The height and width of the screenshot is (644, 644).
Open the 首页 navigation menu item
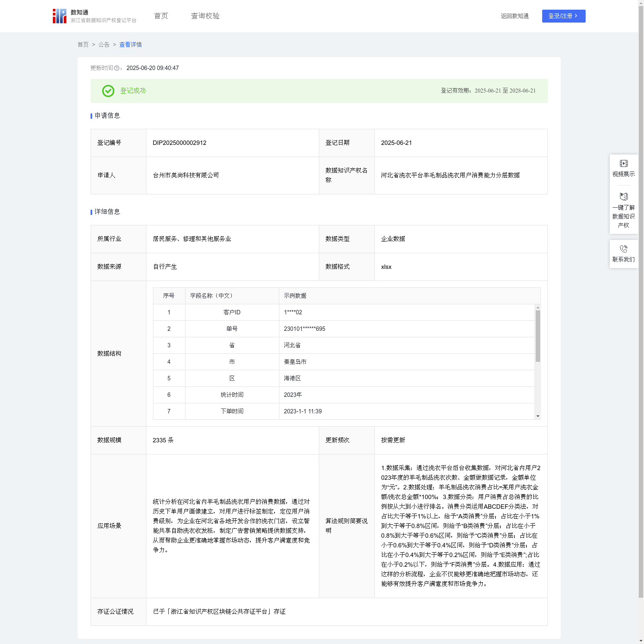[x=161, y=16]
